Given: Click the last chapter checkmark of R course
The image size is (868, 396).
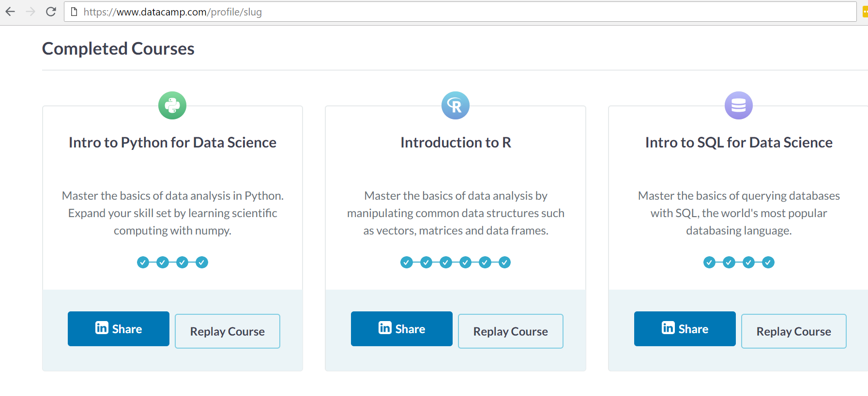Looking at the screenshot, I should pyautogui.click(x=504, y=263).
